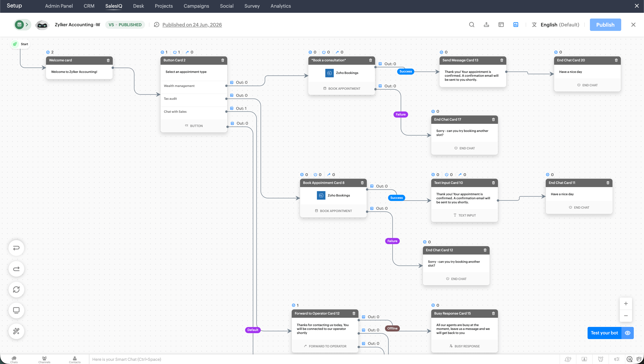Open the Admin Panel tab

click(x=59, y=6)
